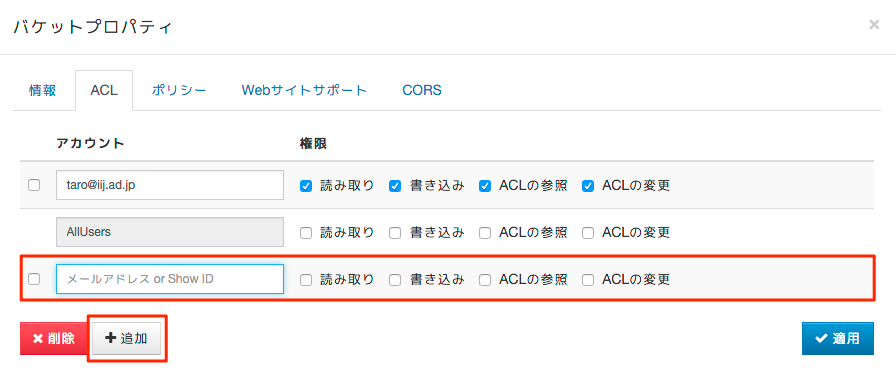
Task: Enable ACLの変更 in the new account row
Action: click(587, 280)
